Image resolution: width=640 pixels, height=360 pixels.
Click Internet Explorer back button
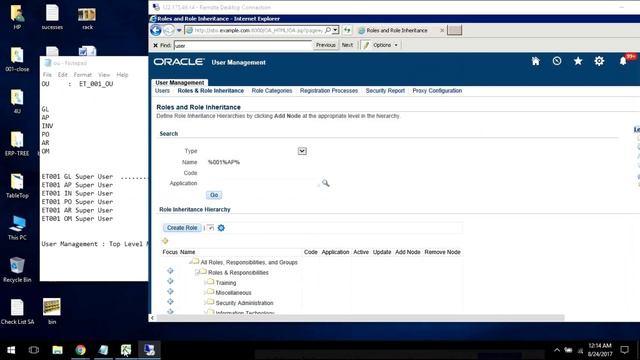coord(156,30)
